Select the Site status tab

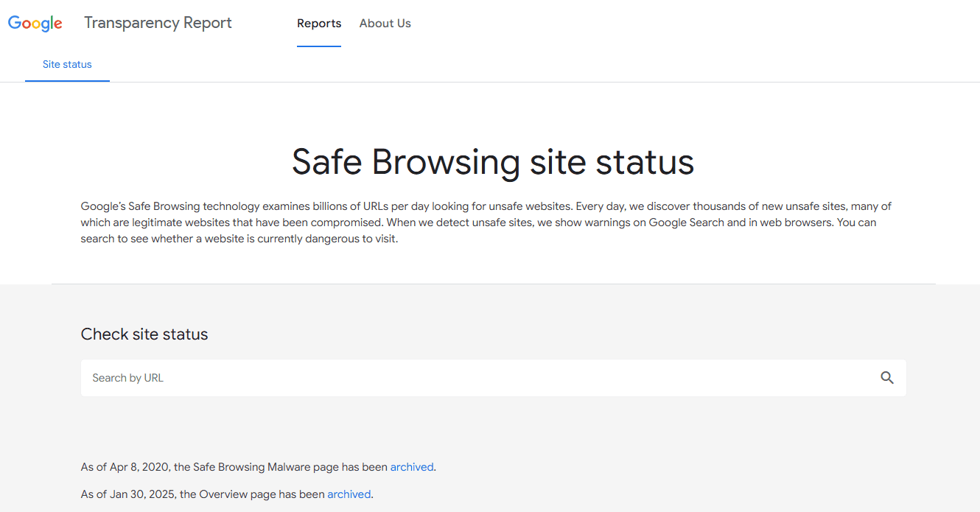click(67, 64)
